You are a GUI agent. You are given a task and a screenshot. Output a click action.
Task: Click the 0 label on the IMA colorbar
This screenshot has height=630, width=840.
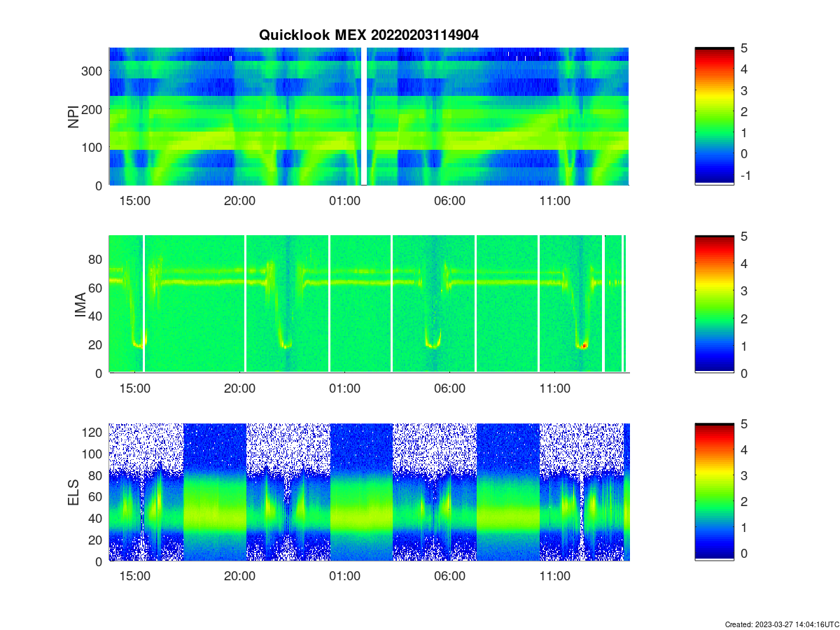tap(744, 373)
